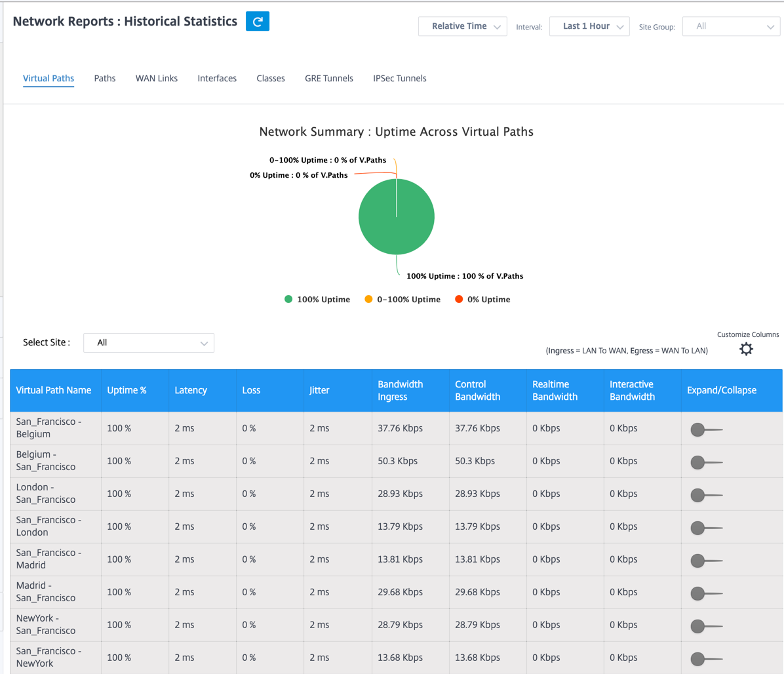
Task: Switch to the Virtual Paths tab
Action: click(x=49, y=79)
